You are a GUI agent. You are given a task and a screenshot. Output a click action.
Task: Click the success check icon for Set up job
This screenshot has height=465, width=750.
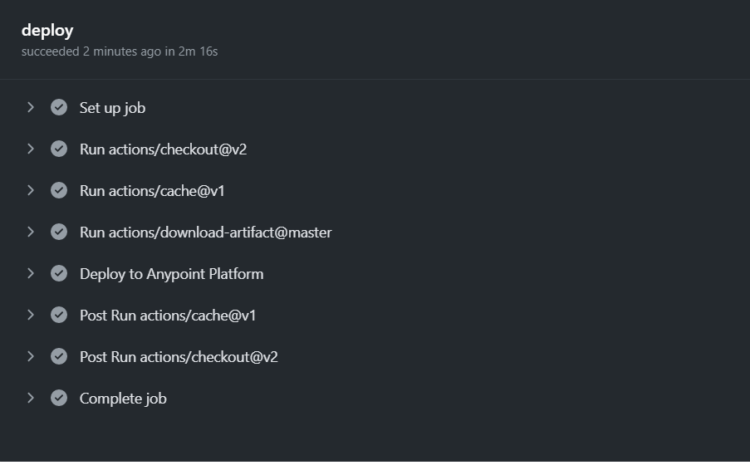pos(59,107)
